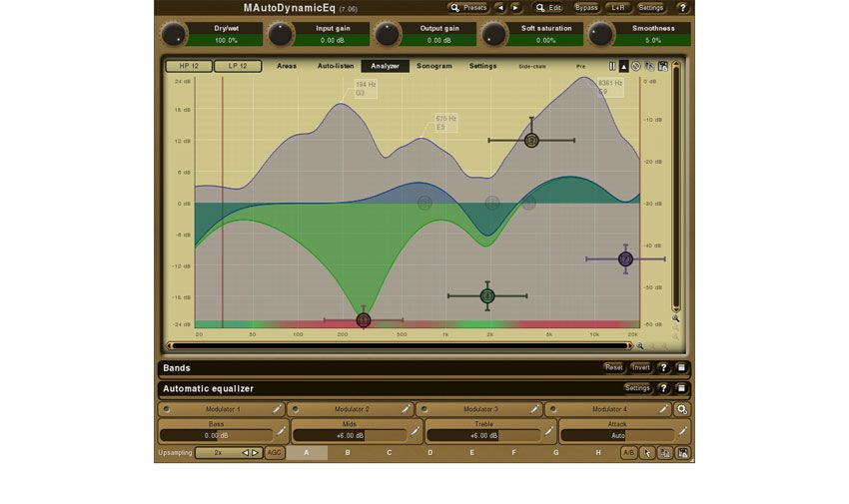
Task: Edit Modulator 3 with pencil icon
Action: [x=534, y=409]
